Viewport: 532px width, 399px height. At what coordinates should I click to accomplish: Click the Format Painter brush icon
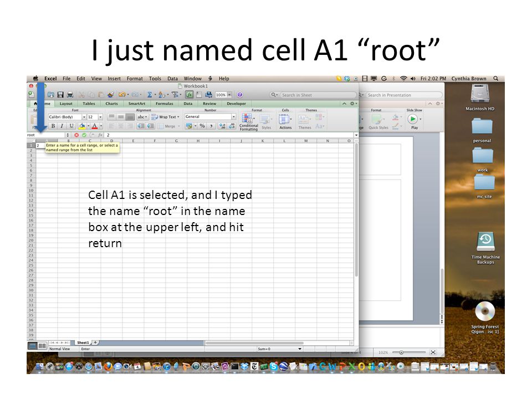pos(111,95)
